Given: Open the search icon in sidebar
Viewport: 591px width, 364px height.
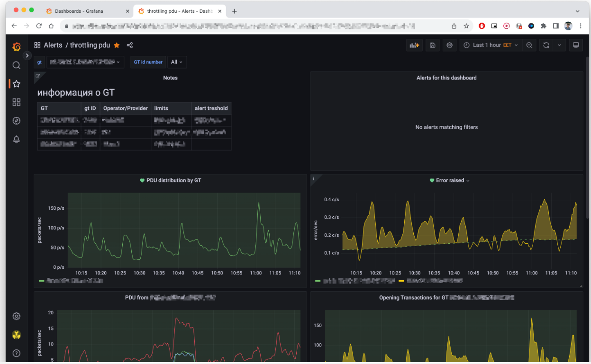Looking at the screenshot, I should coord(17,65).
